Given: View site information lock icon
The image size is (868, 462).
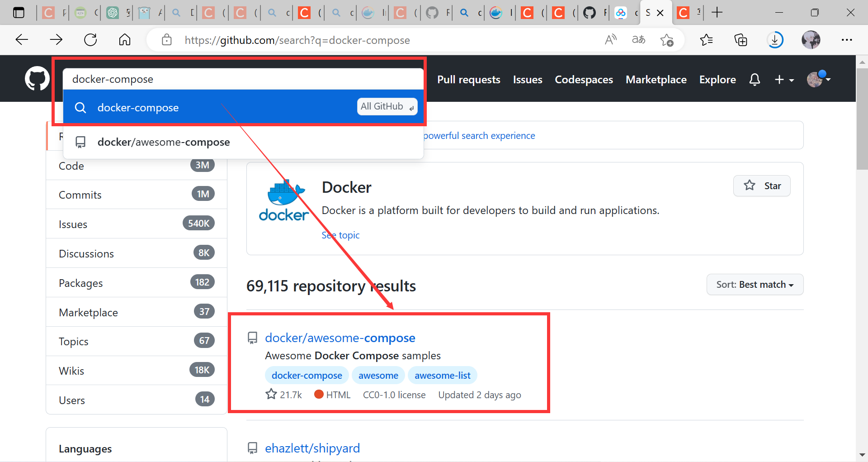Looking at the screenshot, I should [167, 40].
